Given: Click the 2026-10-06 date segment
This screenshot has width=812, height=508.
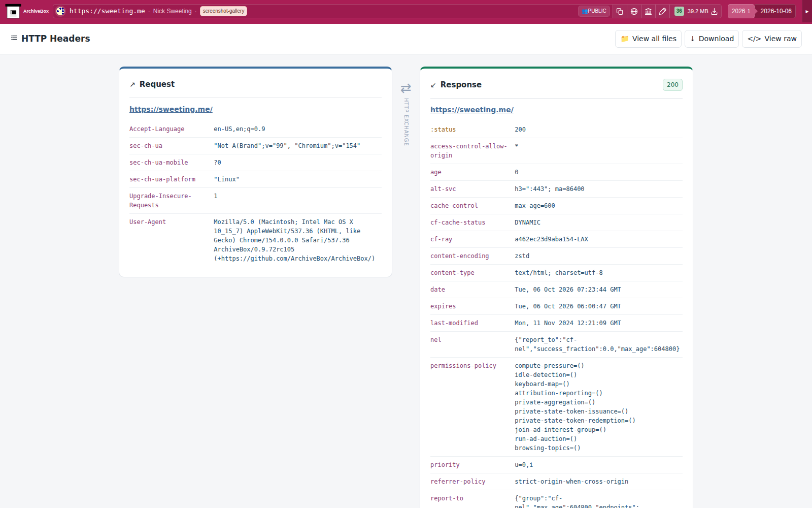Looking at the screenshot, I should (776, 11).
